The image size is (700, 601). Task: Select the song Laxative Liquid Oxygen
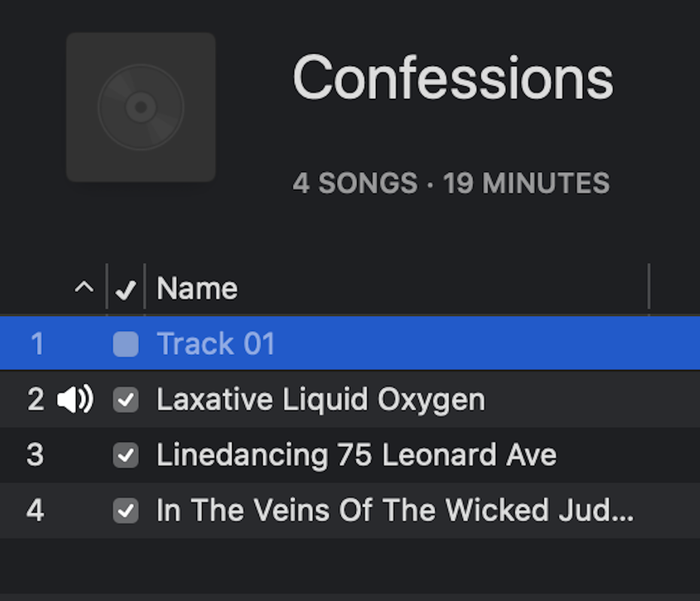click(x=321, y=400)
